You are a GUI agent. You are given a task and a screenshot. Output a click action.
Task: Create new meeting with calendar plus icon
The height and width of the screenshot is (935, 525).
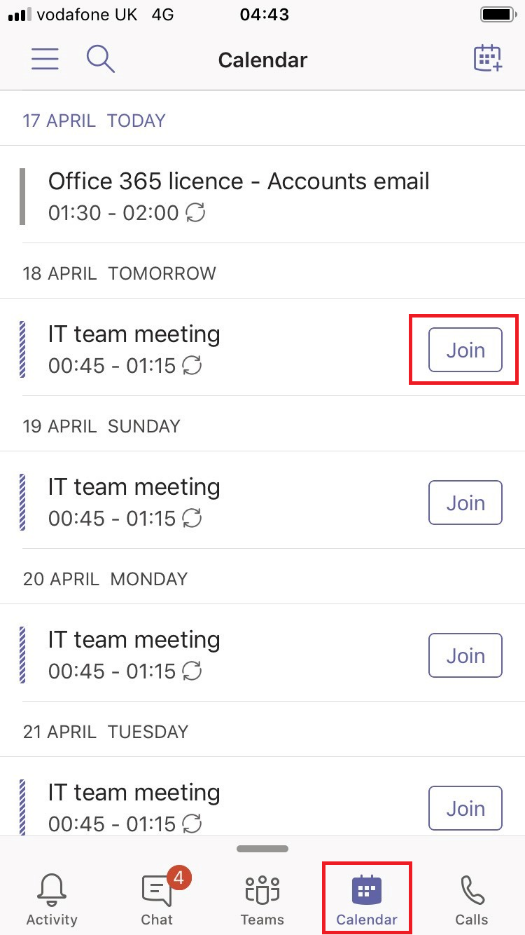coord(488,58)
